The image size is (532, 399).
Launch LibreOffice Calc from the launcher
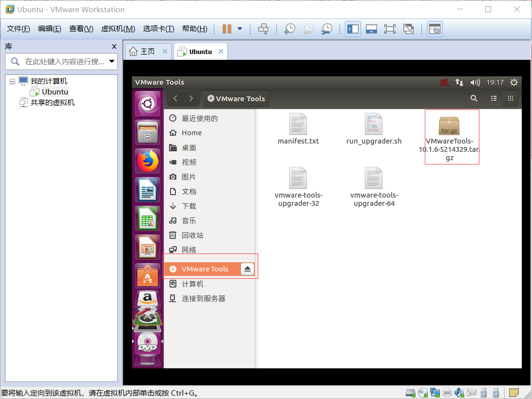point(148,218)
